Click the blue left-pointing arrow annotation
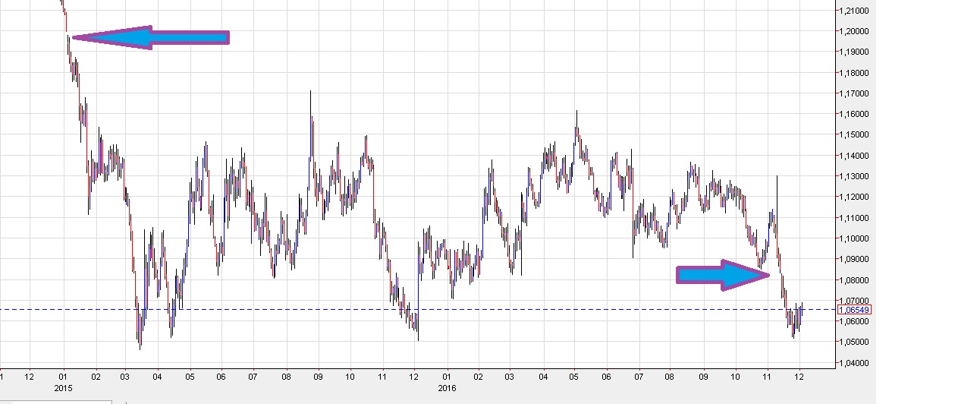Screen dimensions: 980x404 pos(152,37)
